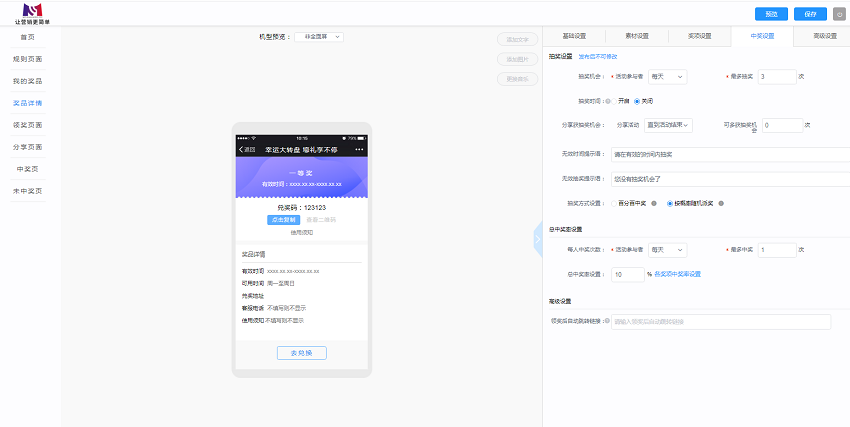Click the info icon beside 抽奖时间 label
This screenshot has width=850, height=427.
pyautogui.click(x=608, y=101)
